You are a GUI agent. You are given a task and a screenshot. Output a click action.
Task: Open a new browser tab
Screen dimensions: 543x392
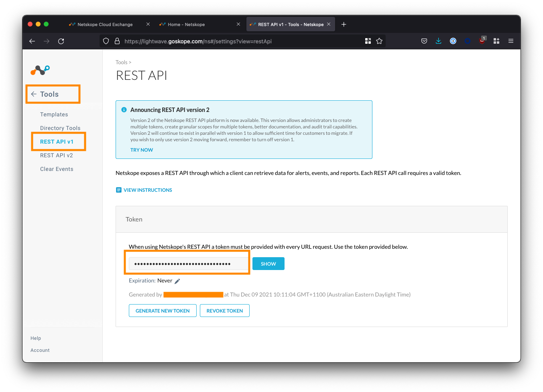pos(344,24)
